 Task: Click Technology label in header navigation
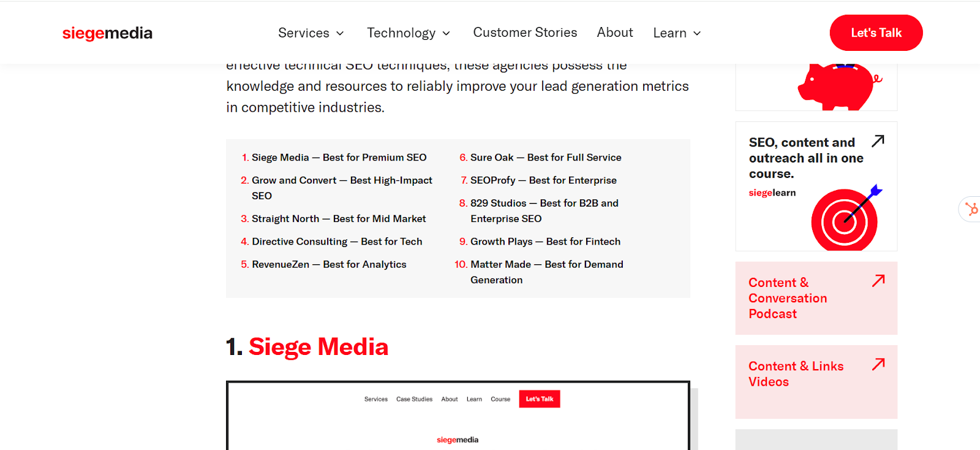point(401,33)
